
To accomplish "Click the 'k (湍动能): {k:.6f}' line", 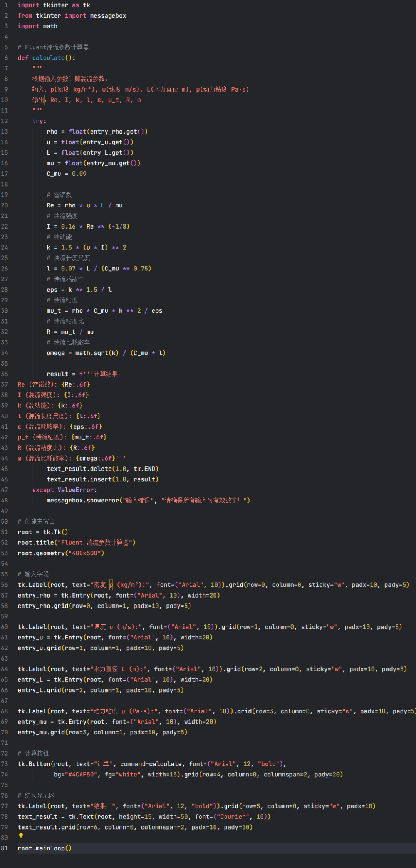I will [50, 406].
